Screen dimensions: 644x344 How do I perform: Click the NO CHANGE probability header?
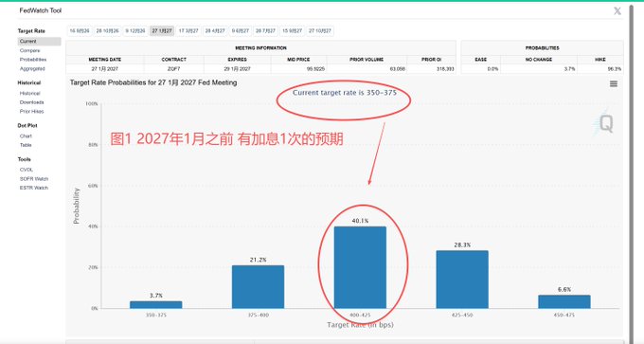click(x=539, y=60)
